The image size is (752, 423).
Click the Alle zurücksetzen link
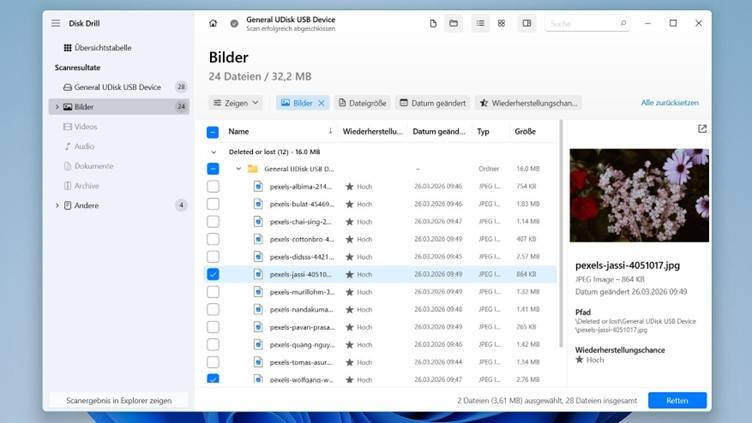669,103
